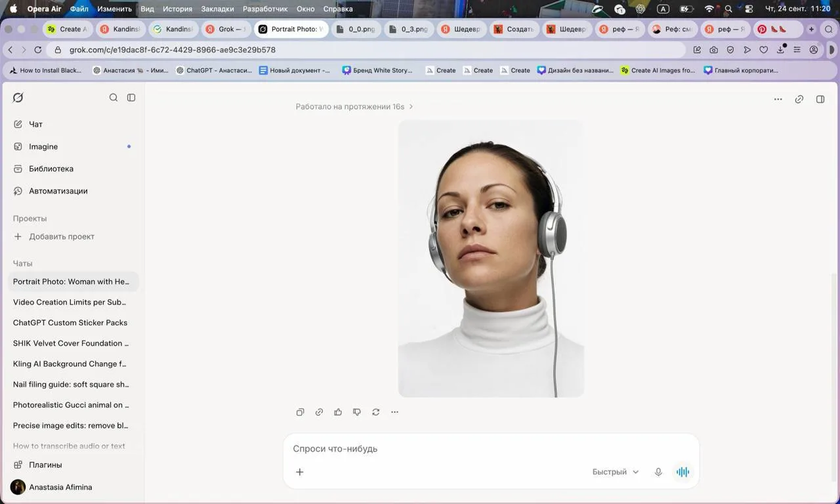Open Чат in the sidebar
The height and width of the screenshot is (504, 840).
[x=73, y=124]
